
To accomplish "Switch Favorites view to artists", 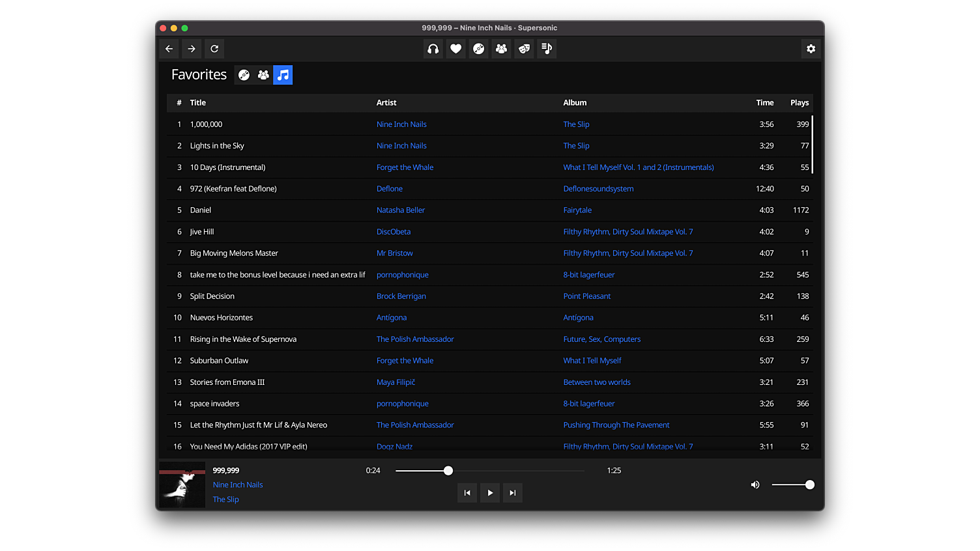I will [x=263, y=75].
